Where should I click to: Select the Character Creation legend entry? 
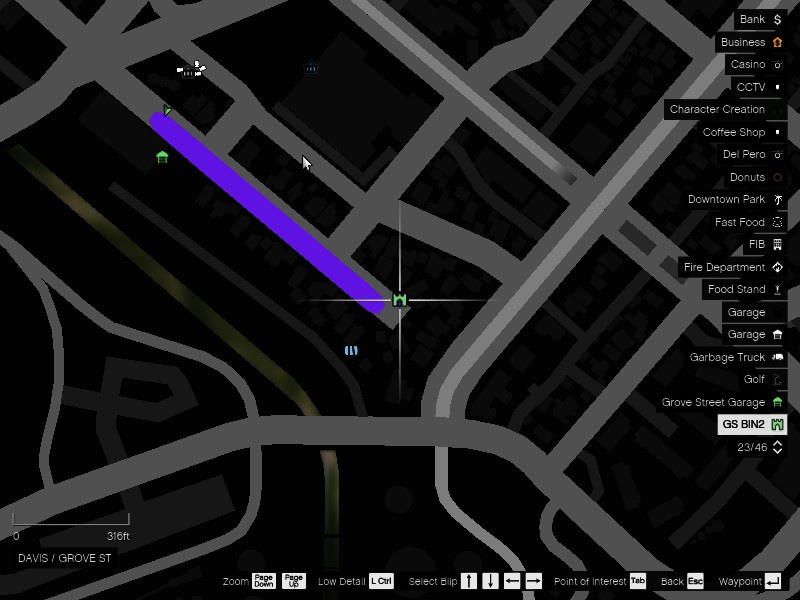725,110
